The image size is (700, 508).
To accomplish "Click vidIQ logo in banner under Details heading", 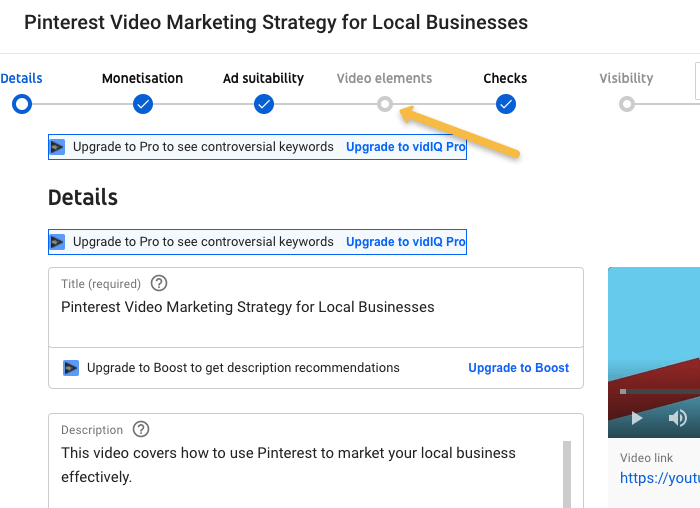I will 57,242.
